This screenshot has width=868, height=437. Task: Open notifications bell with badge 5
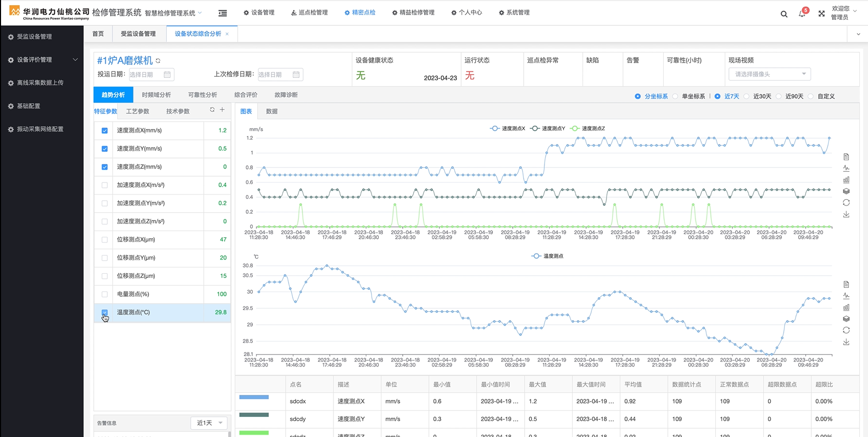[x=802, y=13]
